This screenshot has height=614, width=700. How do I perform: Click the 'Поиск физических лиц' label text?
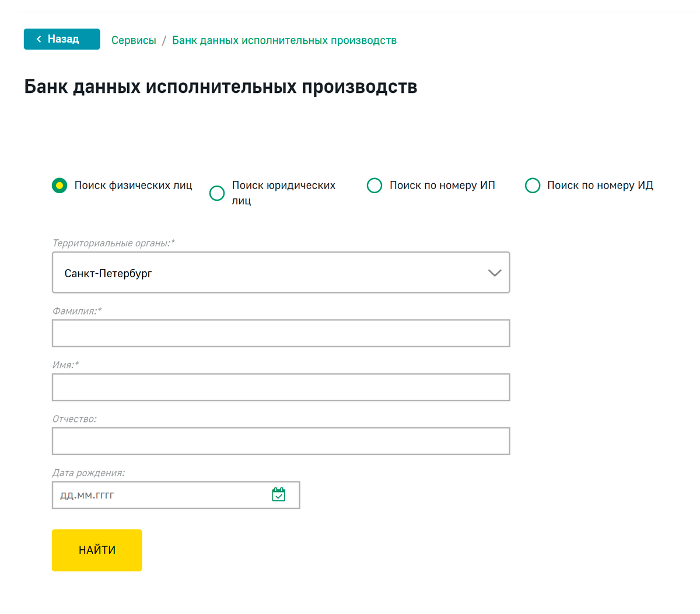click(x=133, y=186)
